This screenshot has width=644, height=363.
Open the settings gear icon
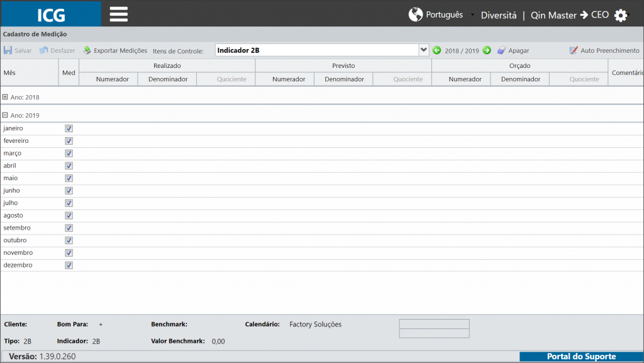621,16
